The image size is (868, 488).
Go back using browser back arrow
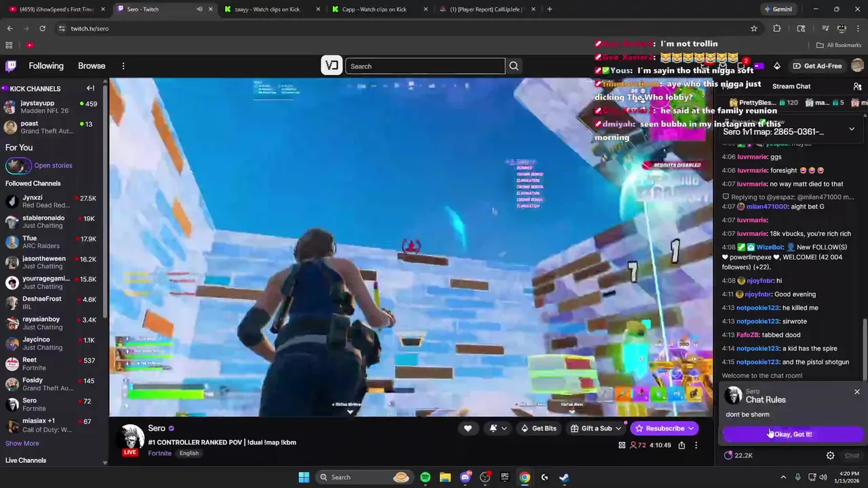9,28
